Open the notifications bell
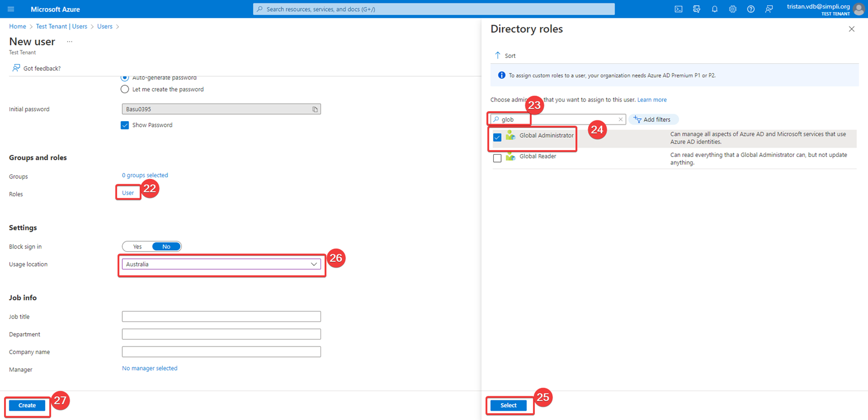This screenshot has height=420, width=868. pyautogui.click(x=714, y=9)
